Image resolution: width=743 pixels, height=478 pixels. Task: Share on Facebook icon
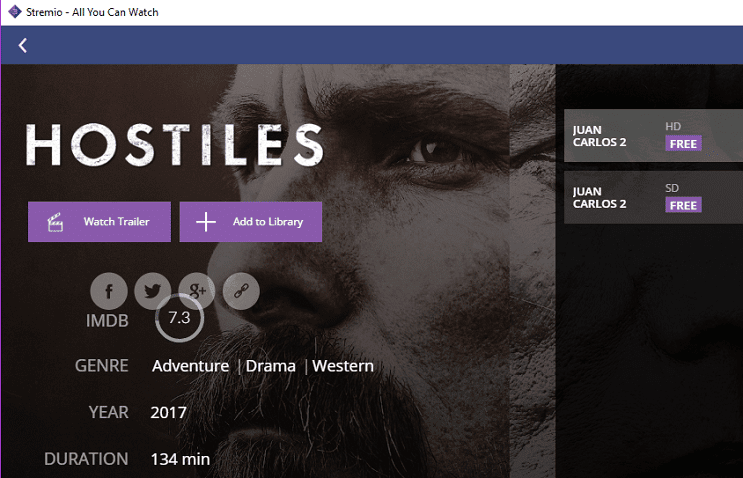pos(109,291)
